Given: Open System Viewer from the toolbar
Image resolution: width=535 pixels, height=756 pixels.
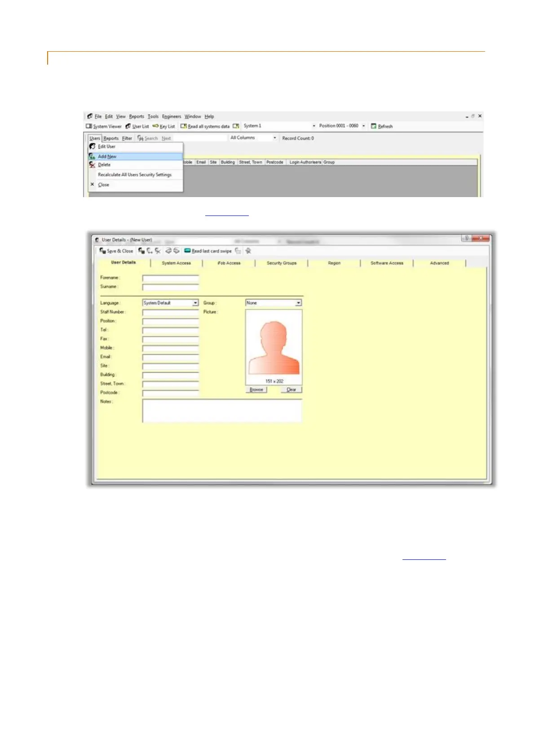Looking at the screenshot, I should (x=104, y=126).
